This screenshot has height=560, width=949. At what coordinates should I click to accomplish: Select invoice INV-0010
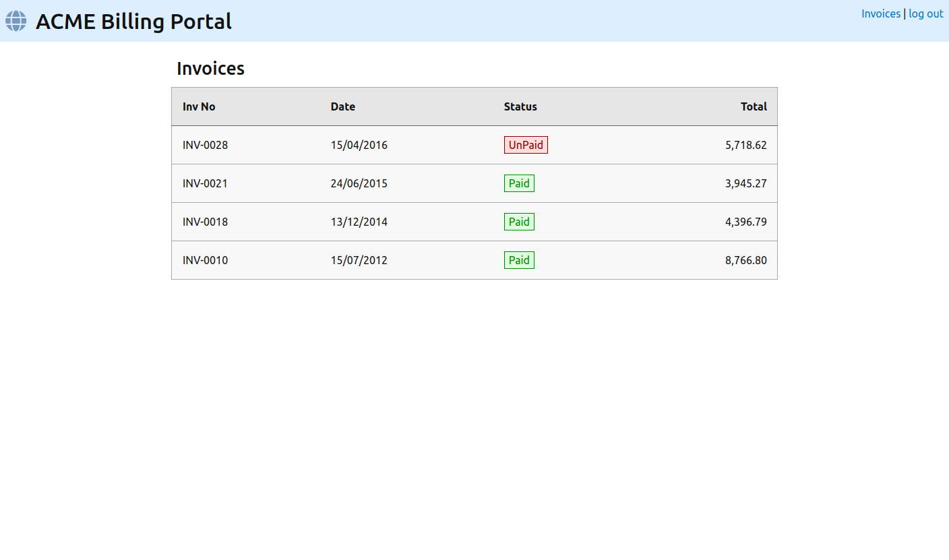[x=206, y=260]
